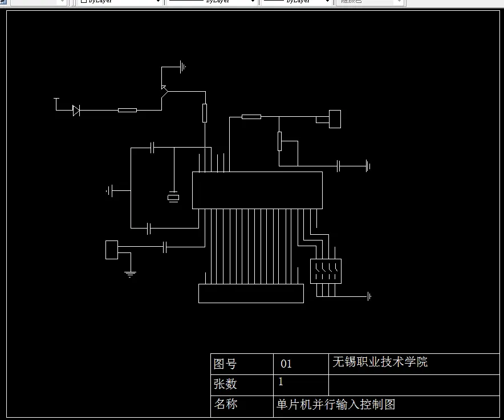Select the large microcontroller rectangle block
The height and width of the screenshot is (420, 504).
tap(257, 191)
